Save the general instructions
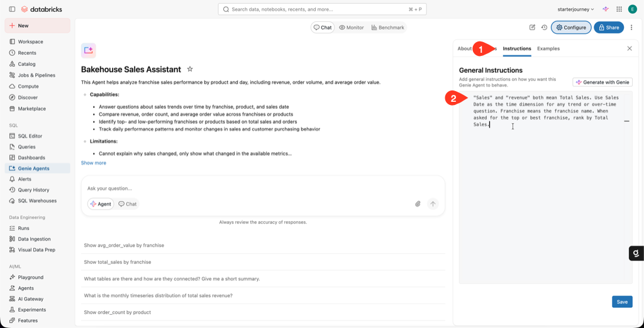This screenshot has width=644, height=328. coord(622,302)
